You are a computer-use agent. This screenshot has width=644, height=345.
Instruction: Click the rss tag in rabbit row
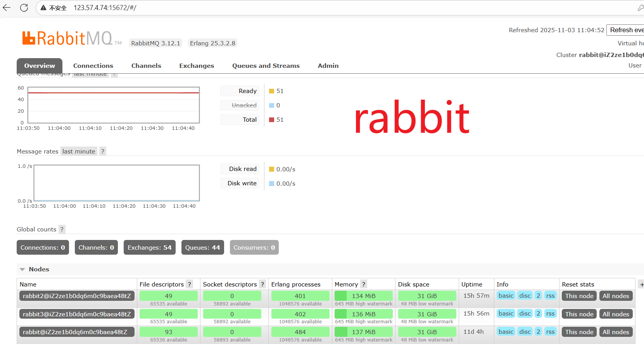(x=550, y=331)
